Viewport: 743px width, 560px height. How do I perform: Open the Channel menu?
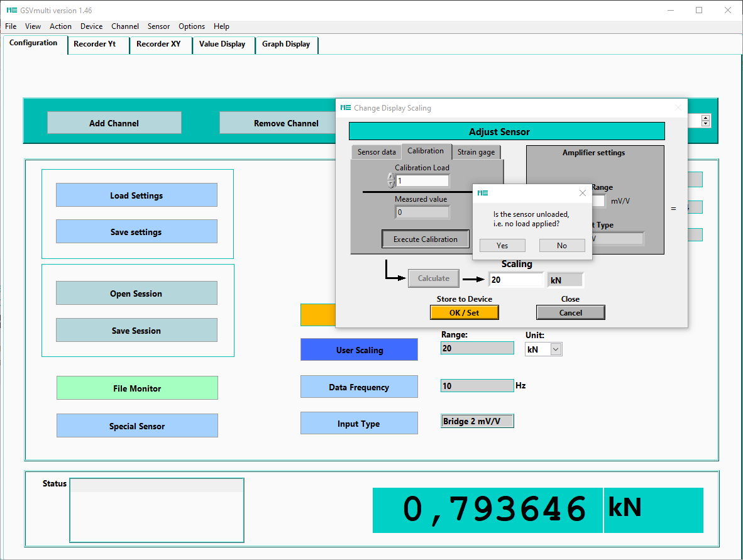(x=125, y=26)
